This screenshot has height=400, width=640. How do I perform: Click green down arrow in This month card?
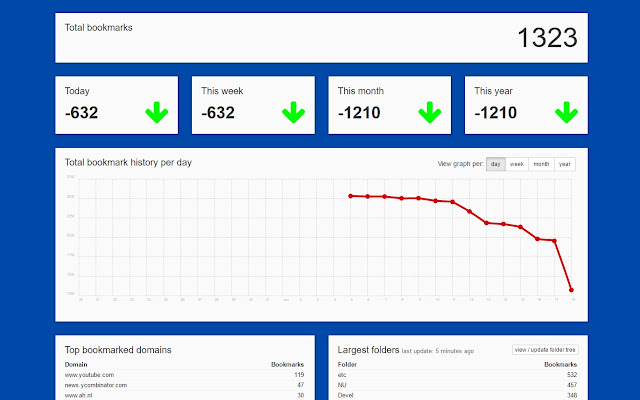[430, 112]
